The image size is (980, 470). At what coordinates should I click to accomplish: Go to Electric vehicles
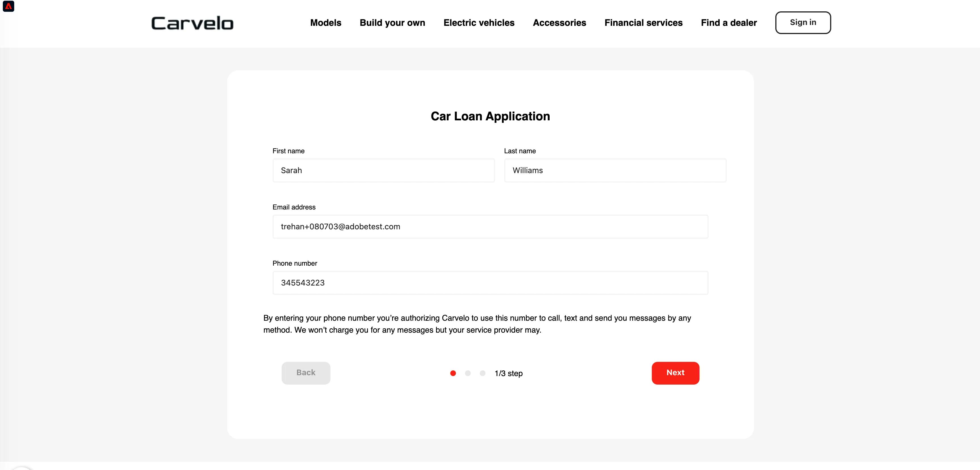point(479,23)
